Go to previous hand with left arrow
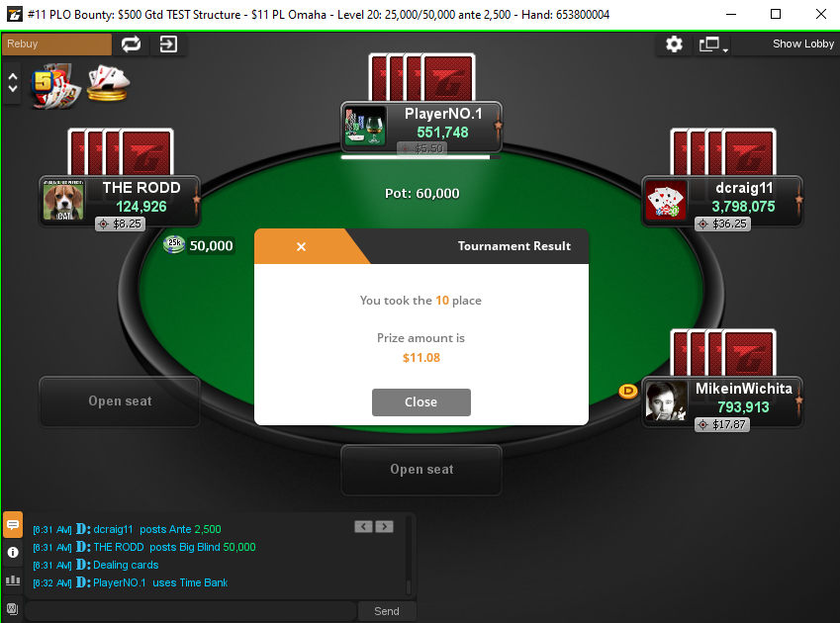Viewport: 840px width, 623px height. [364, 527]
